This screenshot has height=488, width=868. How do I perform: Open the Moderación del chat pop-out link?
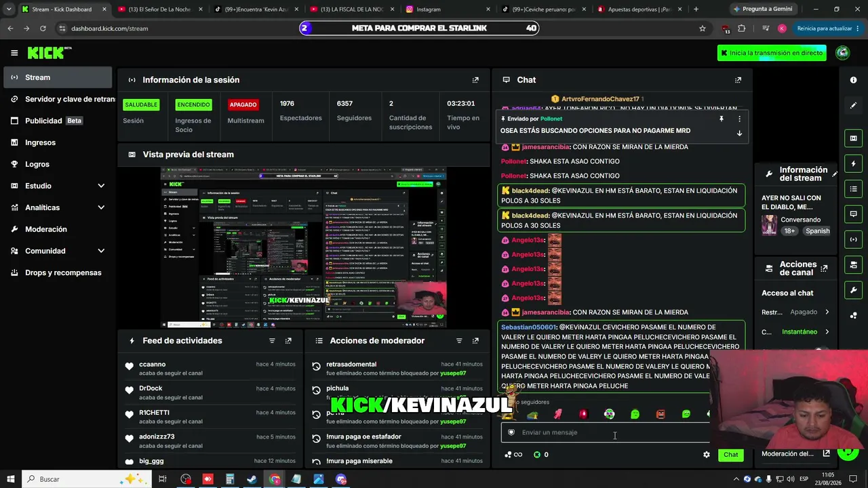(826, 454)
